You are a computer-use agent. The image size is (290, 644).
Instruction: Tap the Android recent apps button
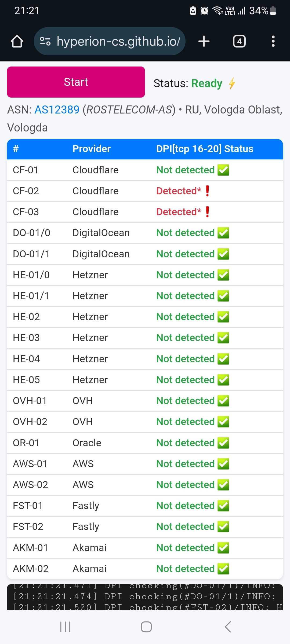[65, 627]
